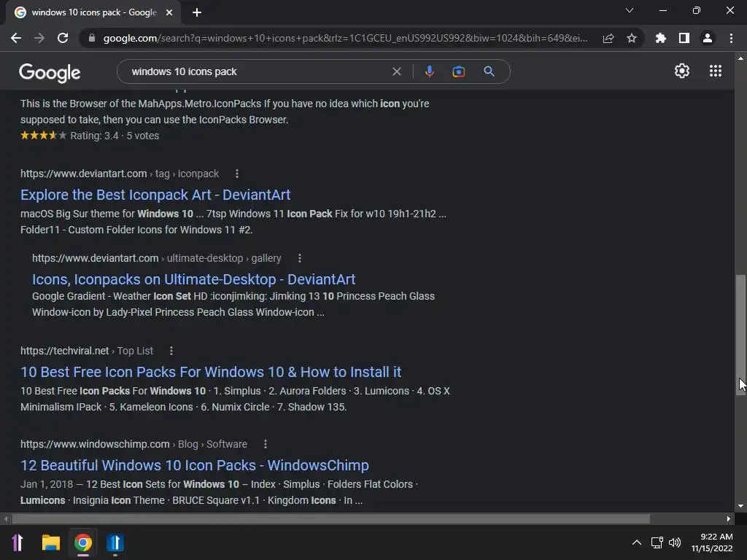Open options for techviral.net result
The height and width of the screenshot is (560, 747).
pos(171,351)
